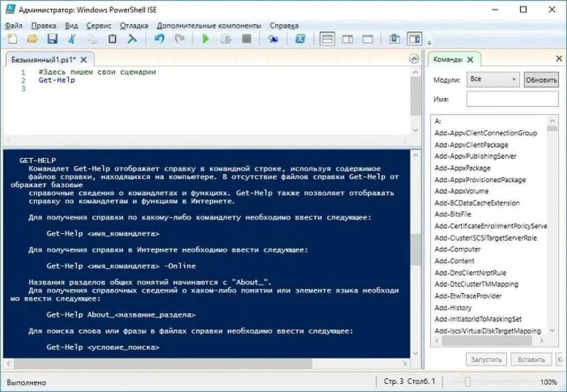Open a script file with the folder icon
Image resolution: width=567 pixels, height=392 pixels.
coord(32,39)
